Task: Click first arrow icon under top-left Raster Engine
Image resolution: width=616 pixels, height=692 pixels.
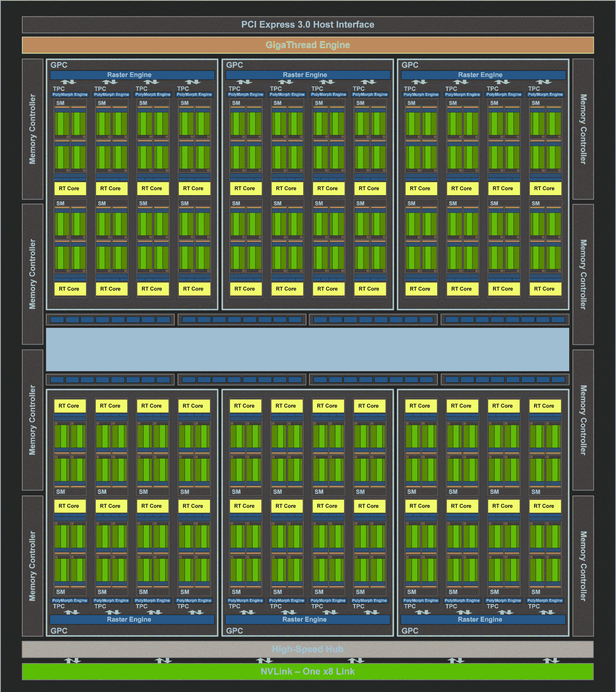Action: [x=68, y=82]
